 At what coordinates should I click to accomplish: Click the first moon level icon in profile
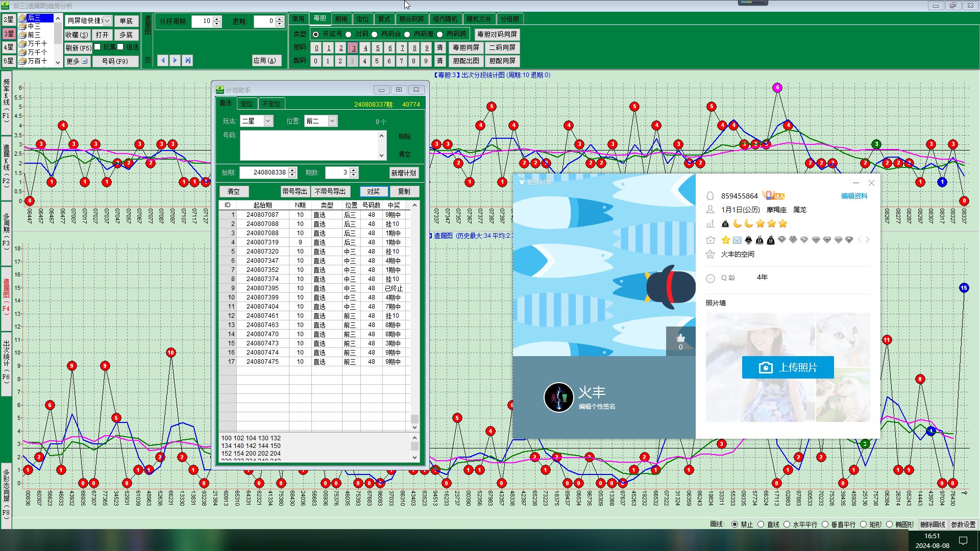[x=738, y=223]
